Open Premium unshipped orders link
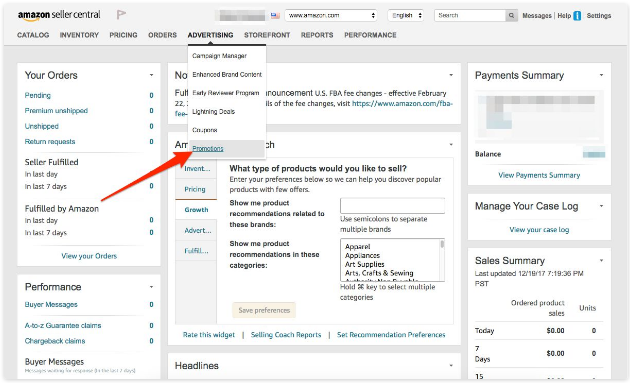This screenshot has height=383, width=630. [x=56, y=111]
